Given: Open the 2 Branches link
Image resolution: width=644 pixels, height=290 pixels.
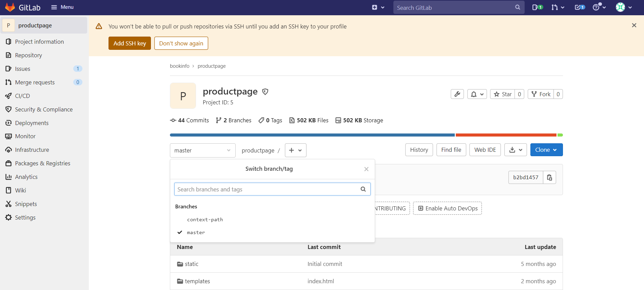Looking at the screenshot, I should (x=234, y=120).
